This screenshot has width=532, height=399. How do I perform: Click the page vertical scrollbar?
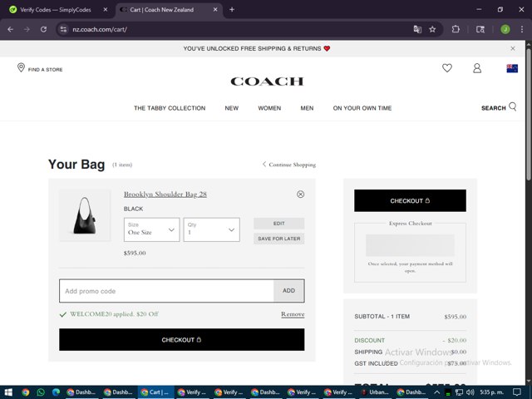coord(529,116)
